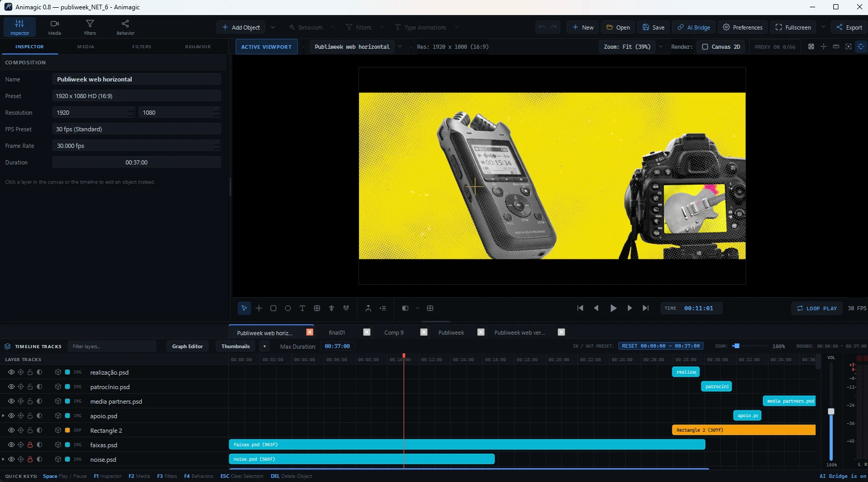This screenshot has width=868, height=482.
Task: Open the Preferences dialog
Action: coord(742,27)
